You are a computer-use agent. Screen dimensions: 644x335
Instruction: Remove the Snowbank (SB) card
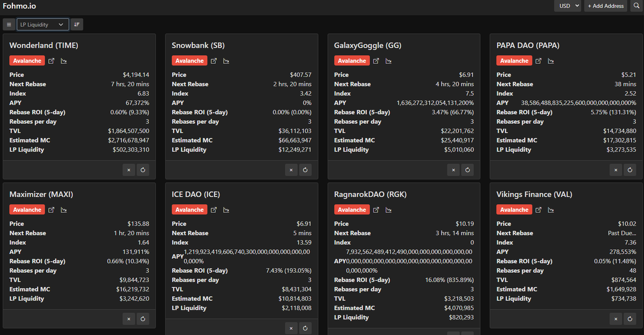(x=291, y=170)
